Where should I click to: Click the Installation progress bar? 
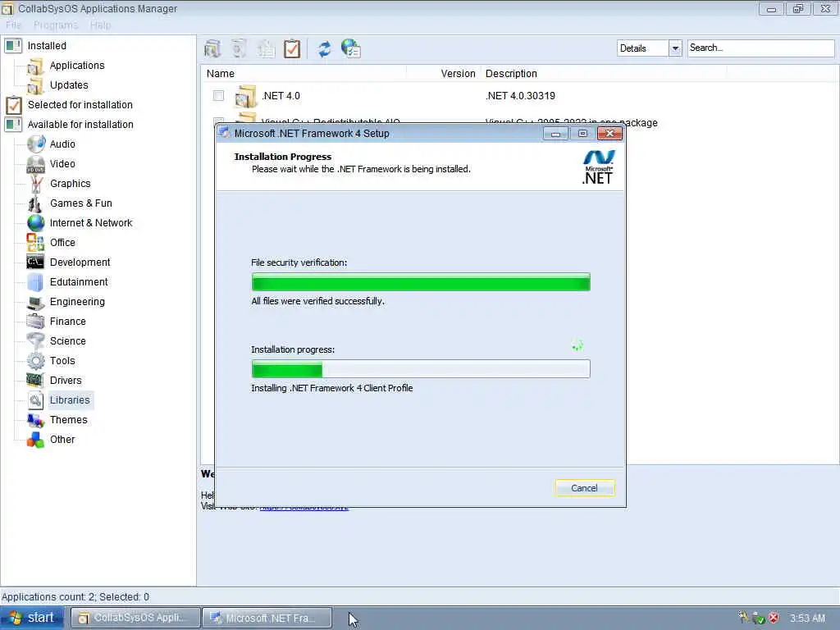click(421, 368)
